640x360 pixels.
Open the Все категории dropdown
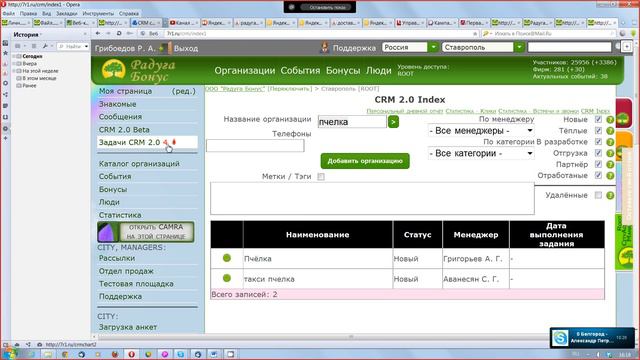pos(481,153)
